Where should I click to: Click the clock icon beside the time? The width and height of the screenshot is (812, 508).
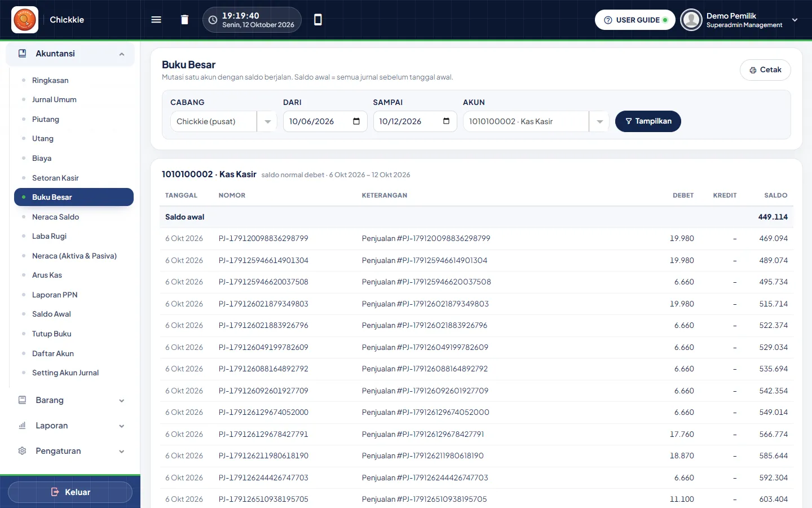tap(213, 20)
